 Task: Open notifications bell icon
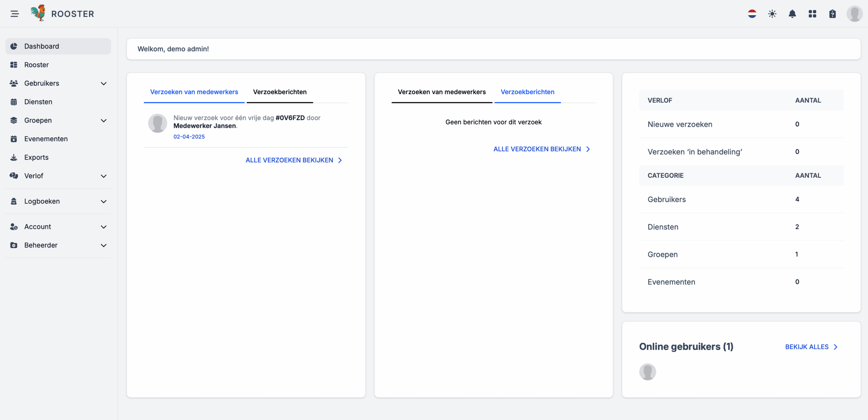click(792, 14)
